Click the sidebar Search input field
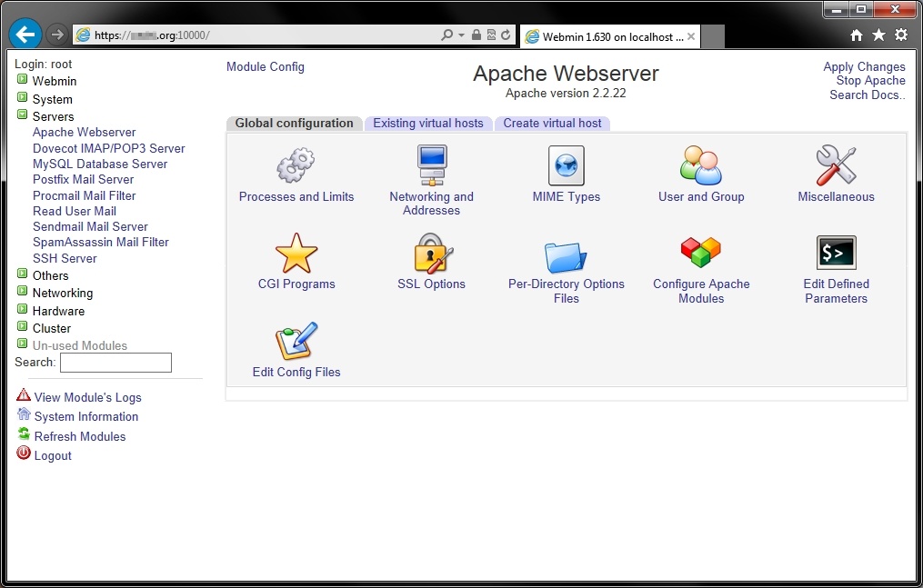The width and height of the screenshot is (923, 588). [115, 363]
